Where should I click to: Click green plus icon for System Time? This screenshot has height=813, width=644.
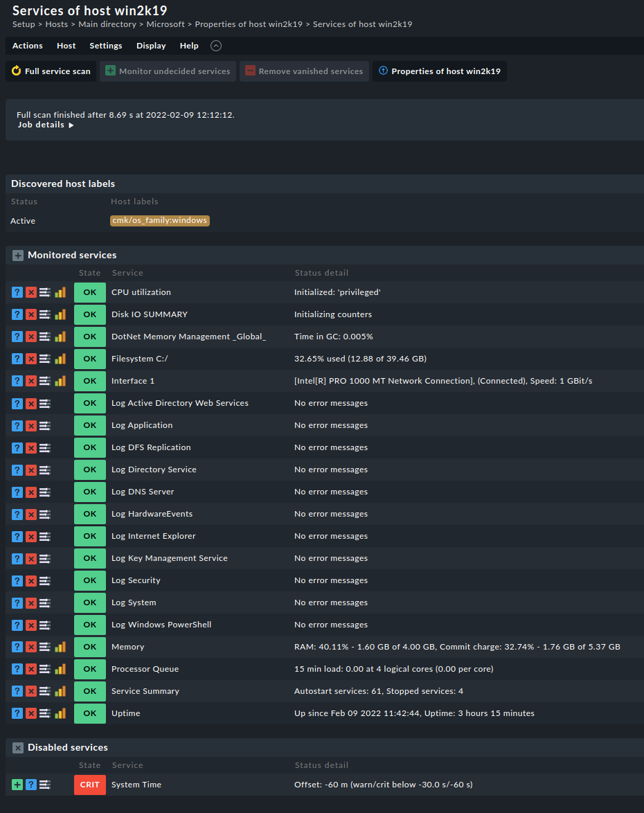[x=17, y=785]
